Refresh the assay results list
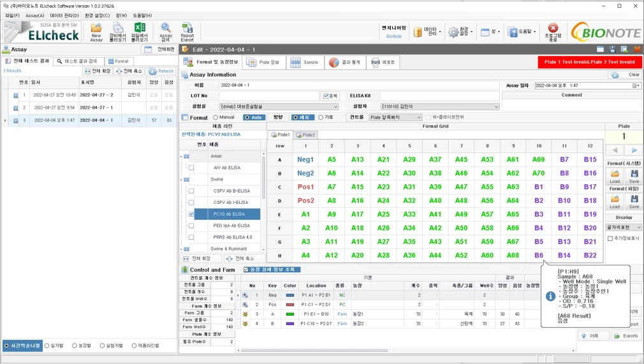This screenshot has width=644, height=364. 161,71
